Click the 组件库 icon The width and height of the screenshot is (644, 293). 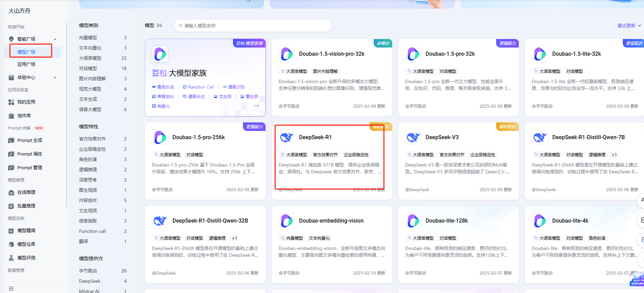11,116
